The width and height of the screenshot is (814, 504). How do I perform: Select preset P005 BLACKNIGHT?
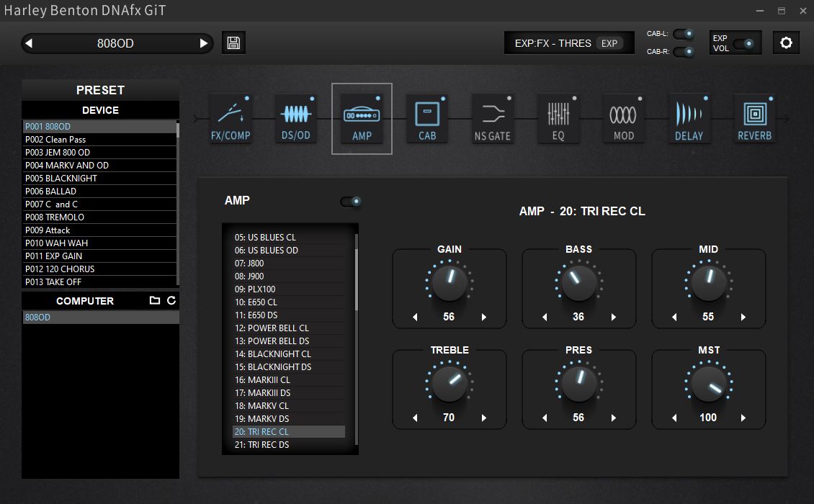pyautogui.click(x=99, y=179)
